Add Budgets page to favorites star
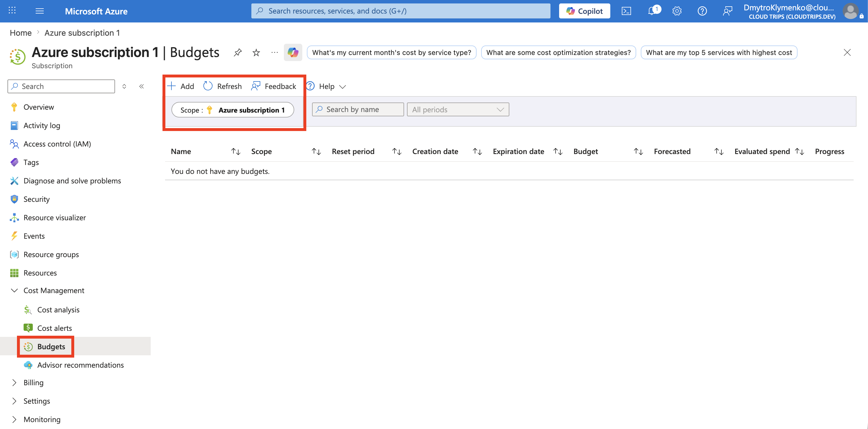 coord(256,53)
